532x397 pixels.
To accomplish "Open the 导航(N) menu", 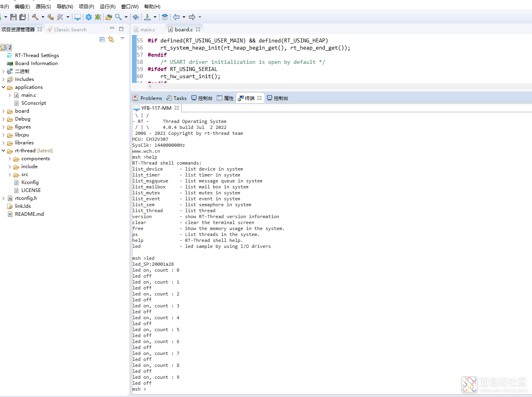I will click(65, 6).
